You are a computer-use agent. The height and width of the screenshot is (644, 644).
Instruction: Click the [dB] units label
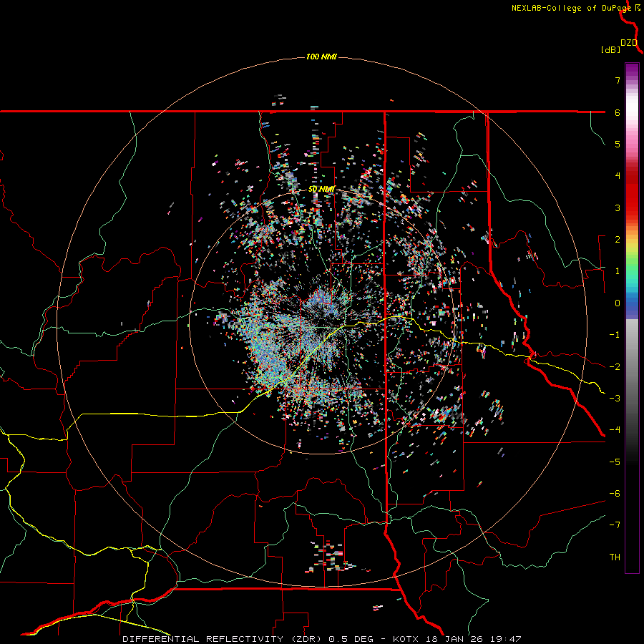[611, 49]
